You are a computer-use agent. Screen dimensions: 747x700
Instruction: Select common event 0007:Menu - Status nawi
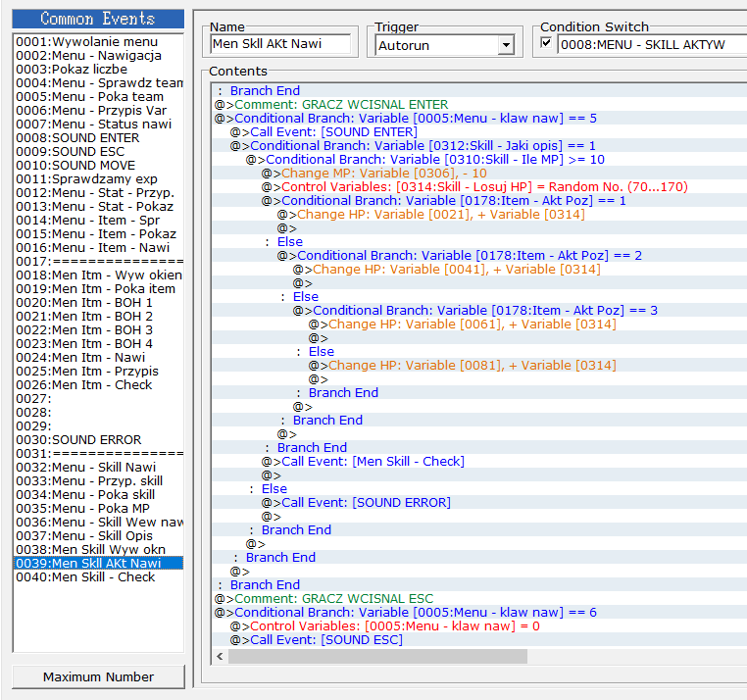98,125
